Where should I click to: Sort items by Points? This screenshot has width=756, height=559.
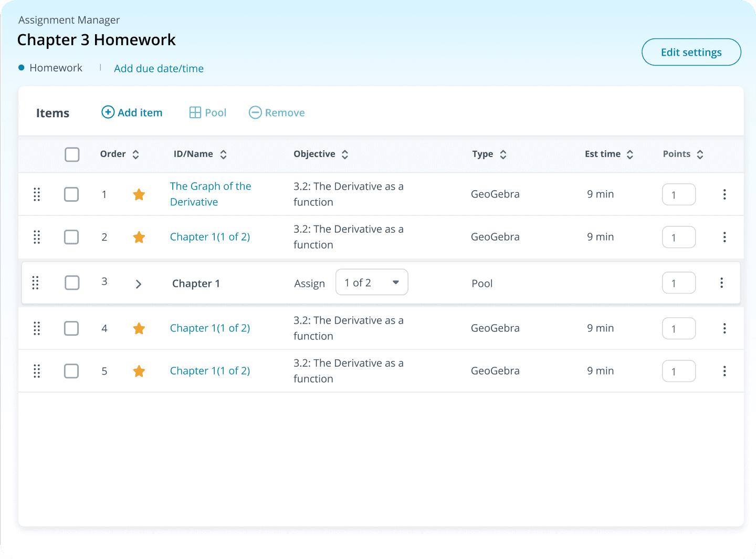click(x=700, y=154)
